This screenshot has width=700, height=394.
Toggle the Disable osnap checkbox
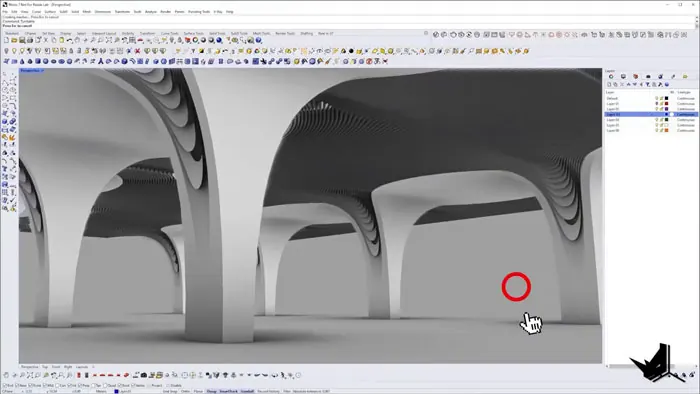click(168, 386)
